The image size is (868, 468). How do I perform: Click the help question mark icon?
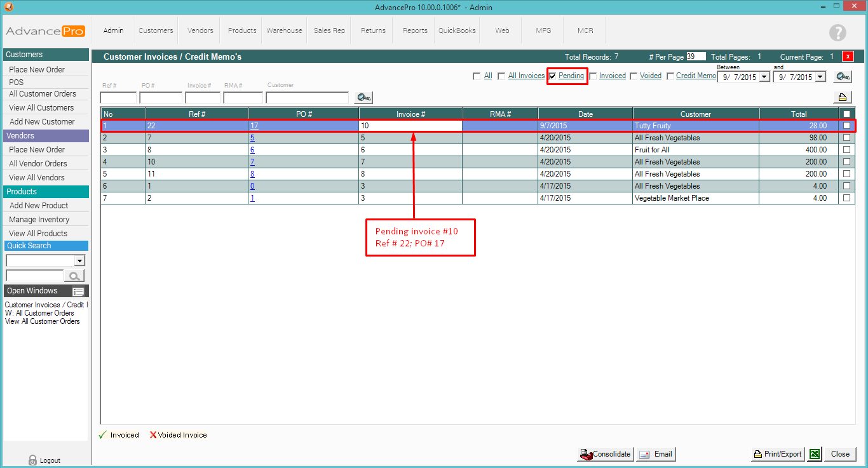tap(837, 33)
